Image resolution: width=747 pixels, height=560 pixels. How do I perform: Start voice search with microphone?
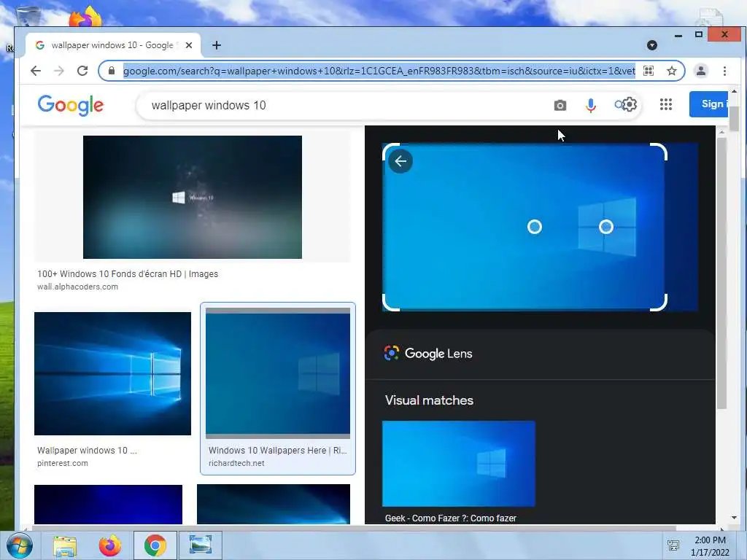[x=591, y=105]
